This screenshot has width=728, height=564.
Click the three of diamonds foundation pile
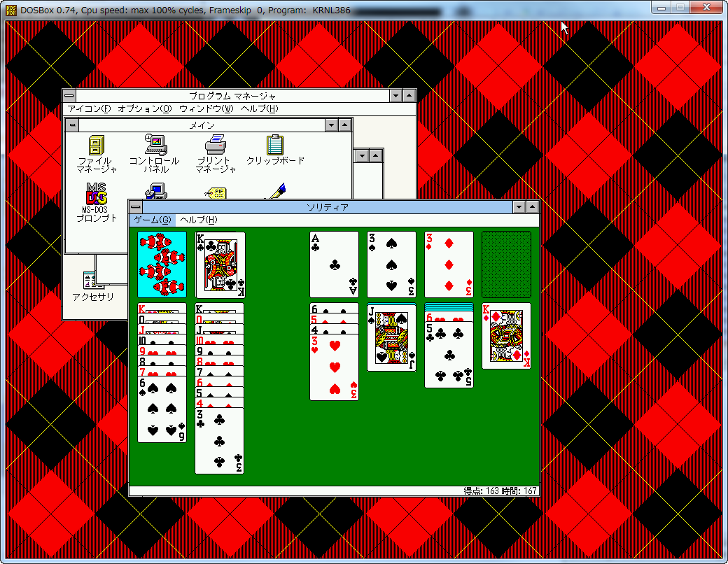click(449, 265)
